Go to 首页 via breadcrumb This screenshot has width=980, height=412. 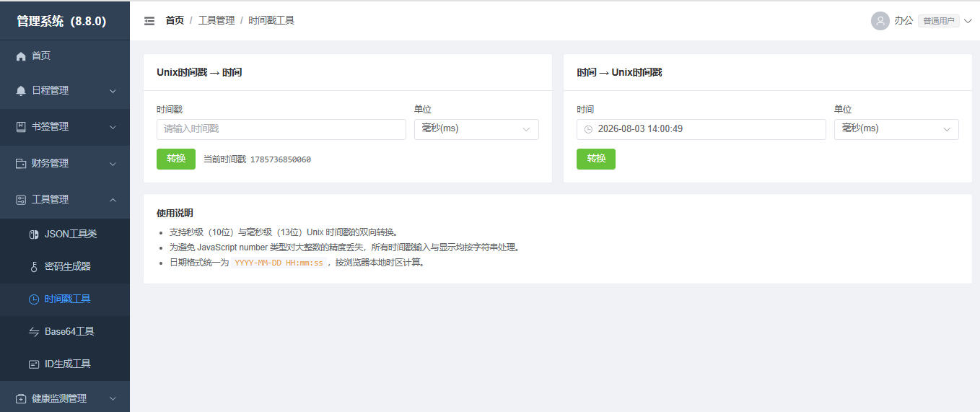(175, 21)
